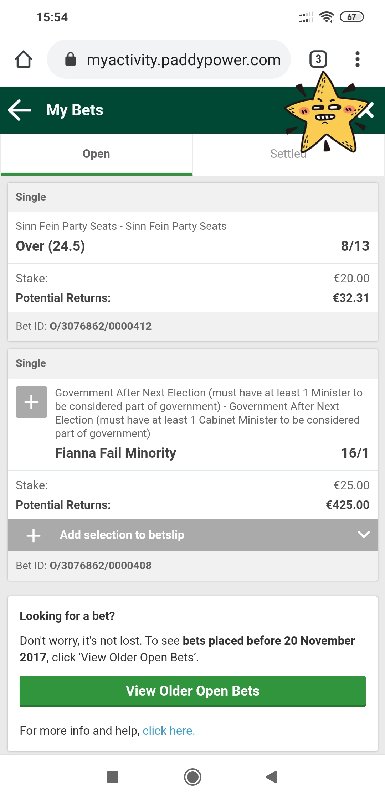Viewport: 385px width, 800px height.
Task: Tap the Android recent apps square button
Action: (x=113, y=777)
